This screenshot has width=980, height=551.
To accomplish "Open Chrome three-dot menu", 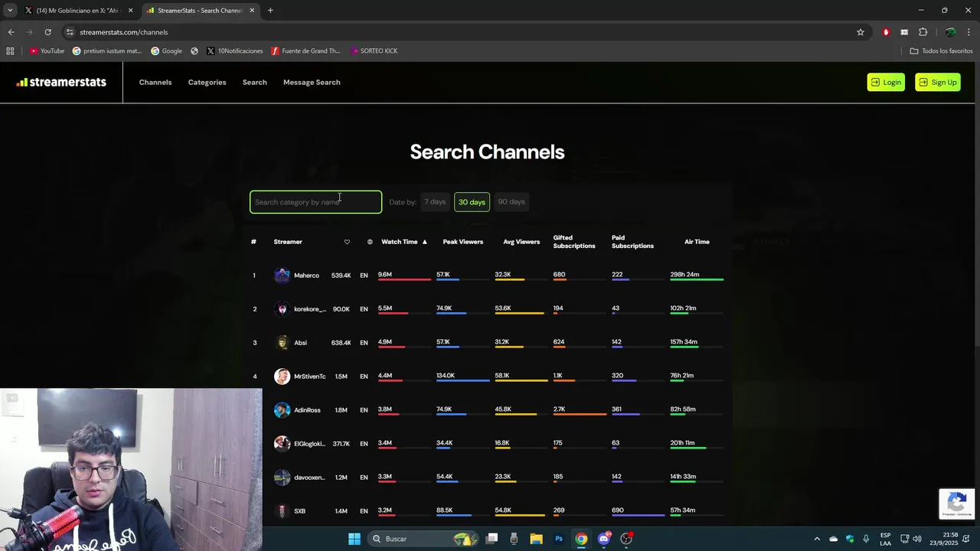I will click(x=969, y=32).
